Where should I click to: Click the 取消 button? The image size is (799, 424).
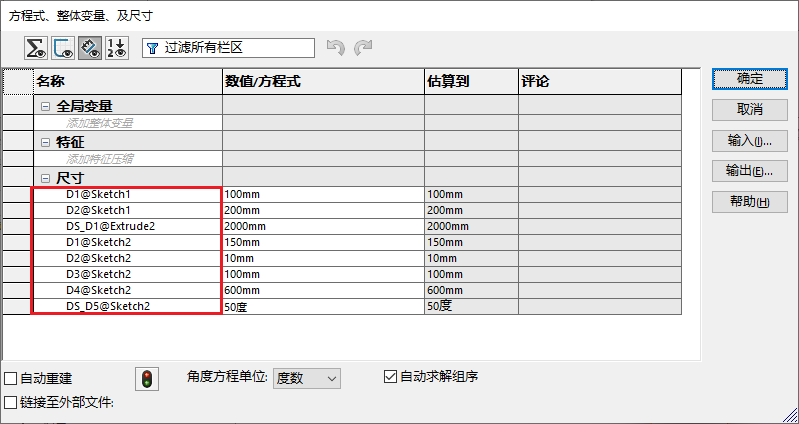pyautogui.click(x=750, y=109)
